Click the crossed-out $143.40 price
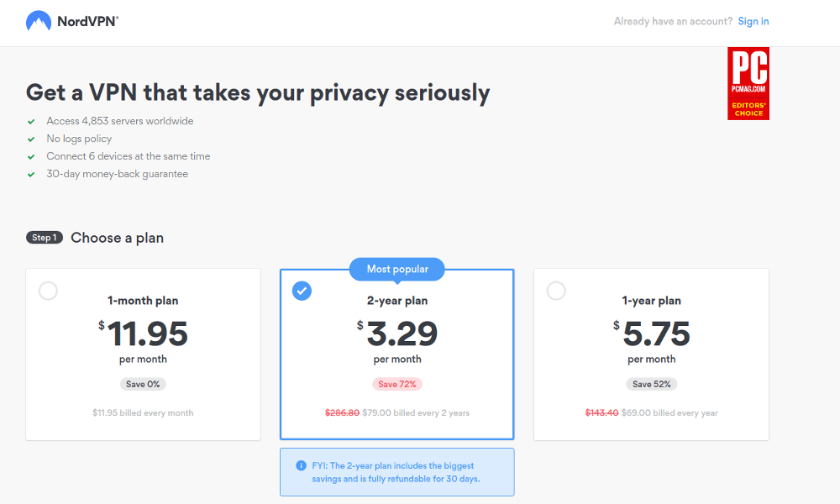This screenshot has width=840, height=504. pos(601,413)
